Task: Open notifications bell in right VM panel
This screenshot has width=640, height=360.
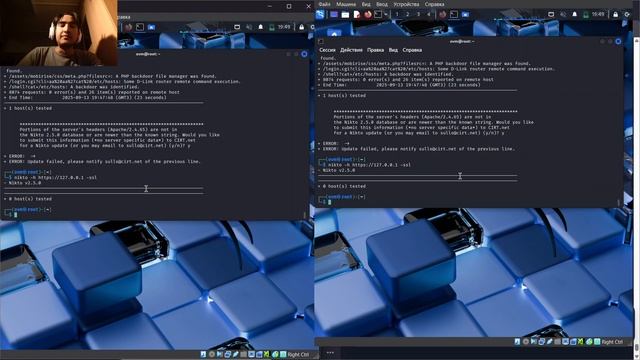Action: [x=575, y=14]
